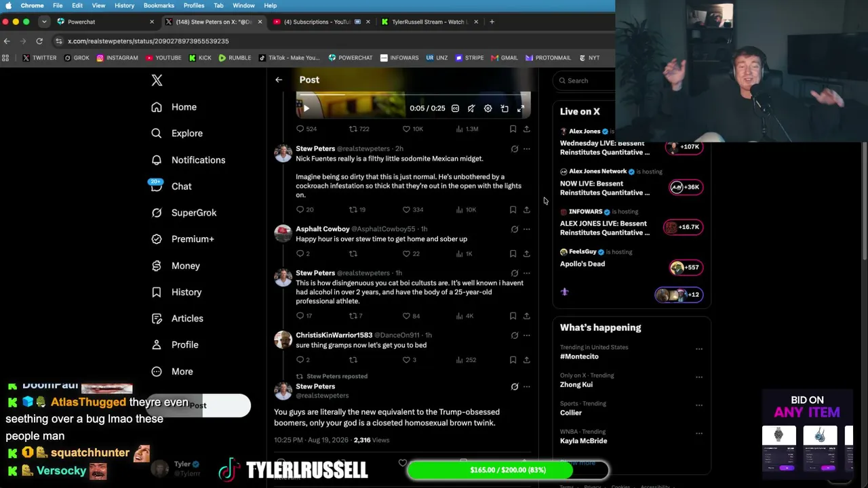The width and height of the screenshot is (868, 488).
Task: Unmute the video using the speaker icon
Action: (471, 108)
